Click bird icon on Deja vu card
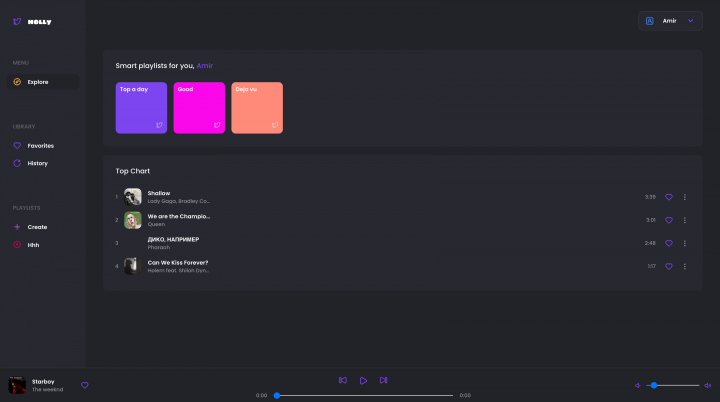720x402 pixels. [x=275, y=125]
